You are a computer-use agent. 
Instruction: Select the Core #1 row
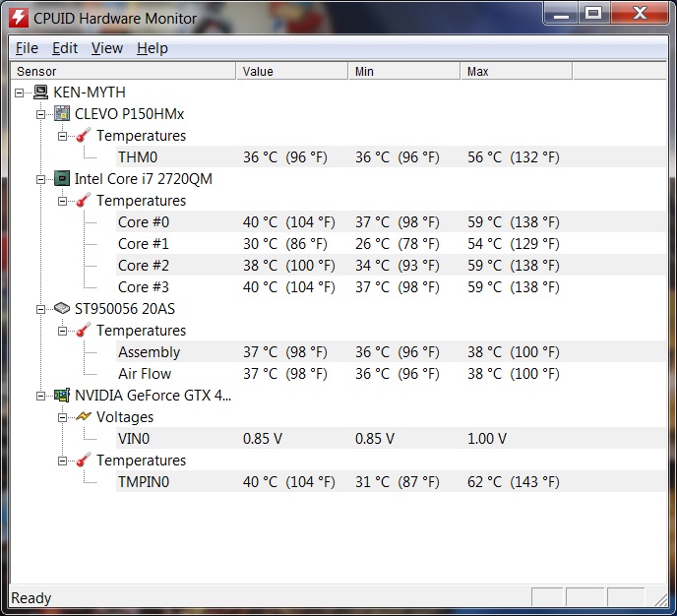[x=391, y=243]
